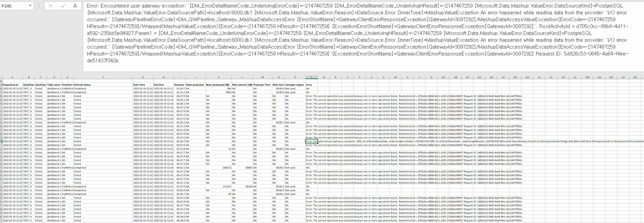644x223 pixels.
Task: Open Insert Function with the fx icon
Action: pos(75,6)
